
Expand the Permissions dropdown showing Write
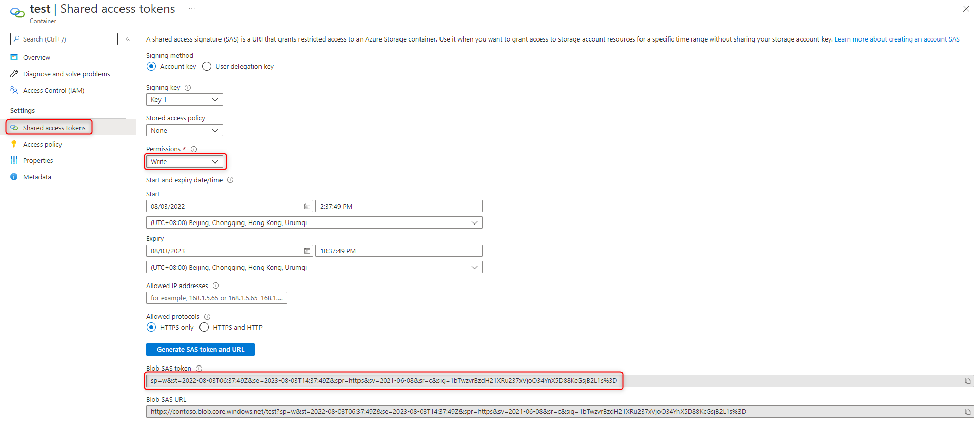184,161
